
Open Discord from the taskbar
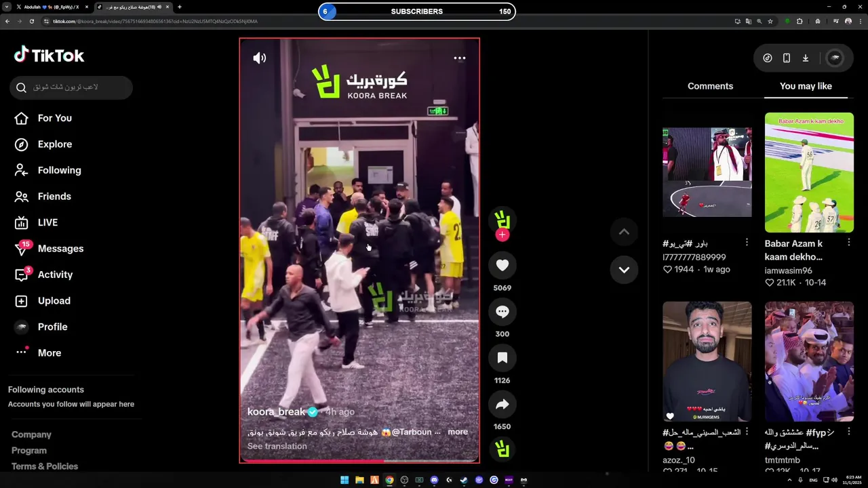[x=434, y=480]
